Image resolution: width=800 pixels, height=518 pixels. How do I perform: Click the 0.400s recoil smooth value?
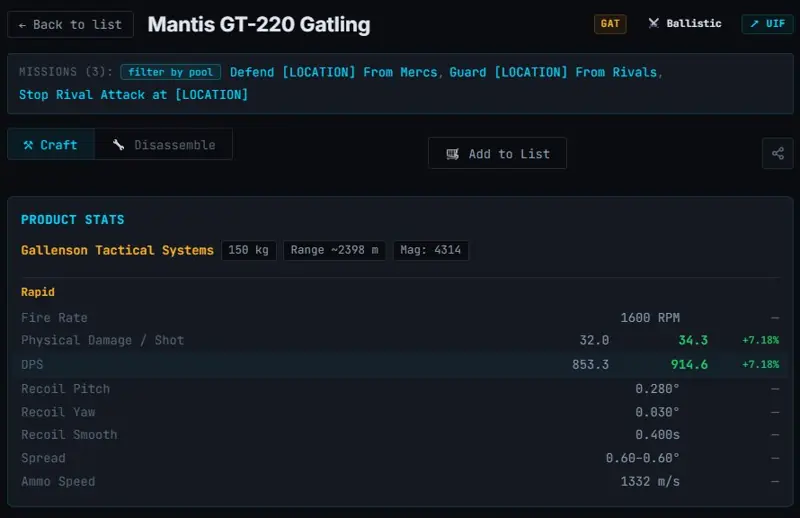click(657, 435)
